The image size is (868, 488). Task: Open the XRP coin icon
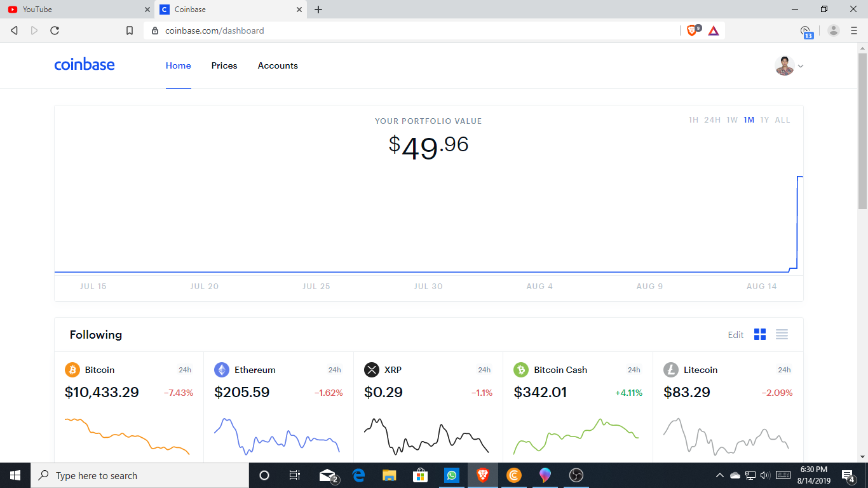(372, 370)
